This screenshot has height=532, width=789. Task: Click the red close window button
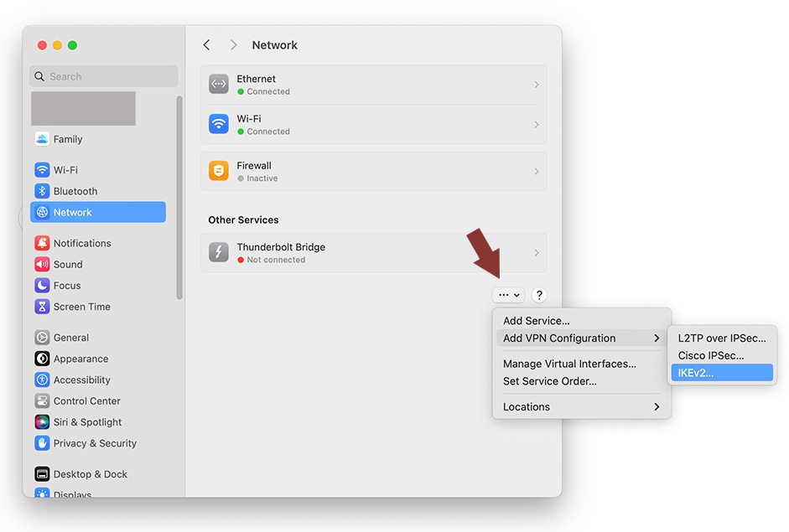[42, 45]
